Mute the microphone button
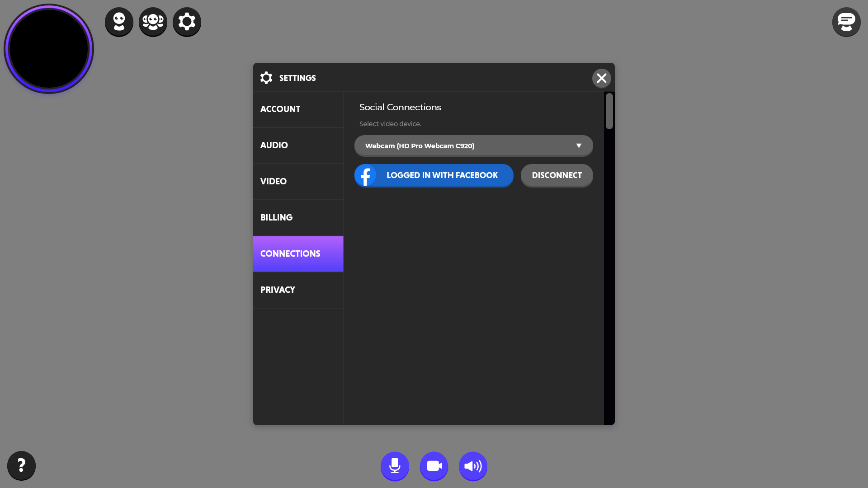This screenshot has width=868, height=488. (395, 466)
